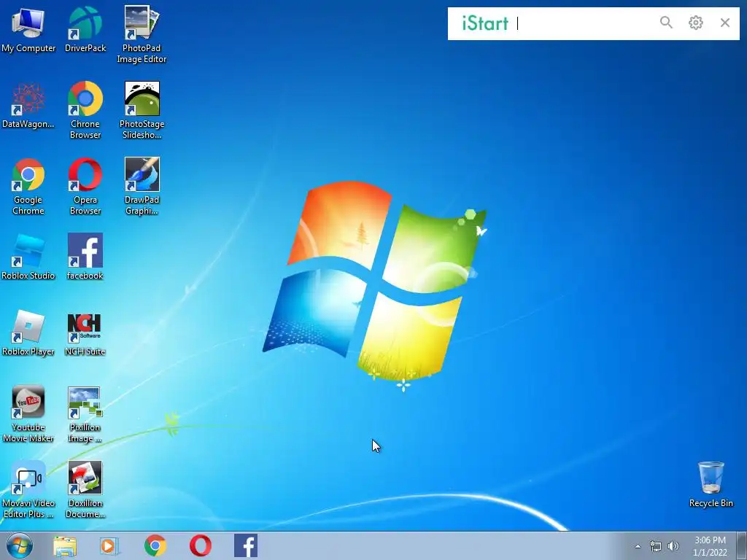Image resolution: width=747 pixels, height=560 pixels.
Task: Open File Explorer from the taskbar
Action: click(x=65, y=546)
